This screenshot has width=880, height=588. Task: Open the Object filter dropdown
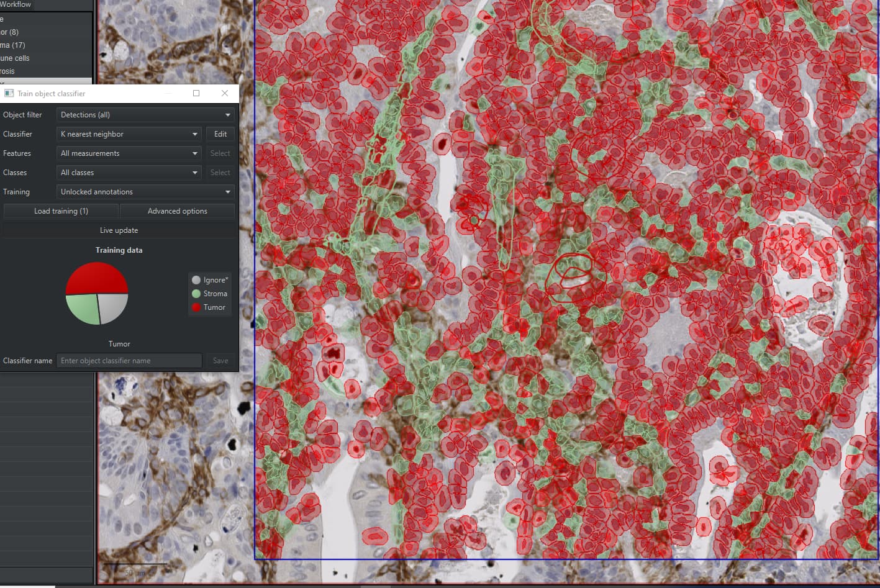point(145,115)
